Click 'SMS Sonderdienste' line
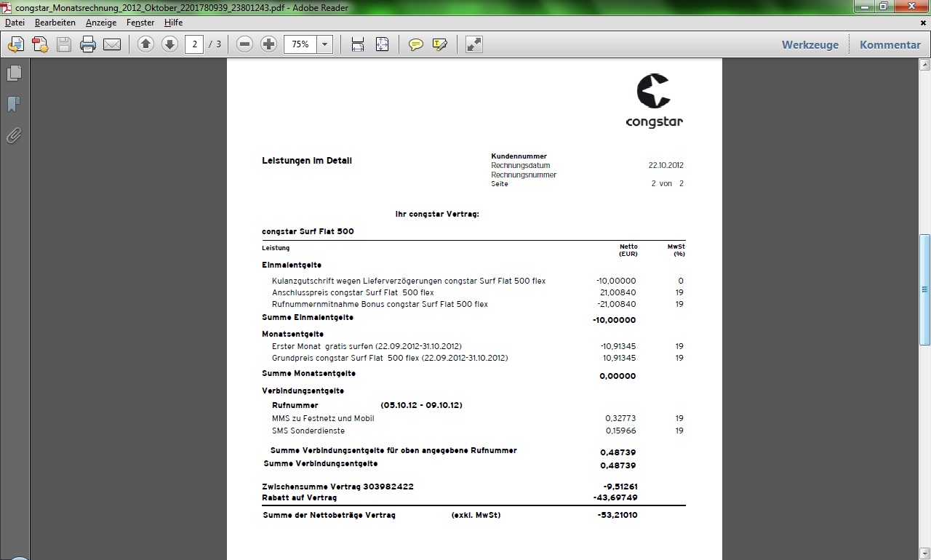931x560 pixels. point(308,431)
